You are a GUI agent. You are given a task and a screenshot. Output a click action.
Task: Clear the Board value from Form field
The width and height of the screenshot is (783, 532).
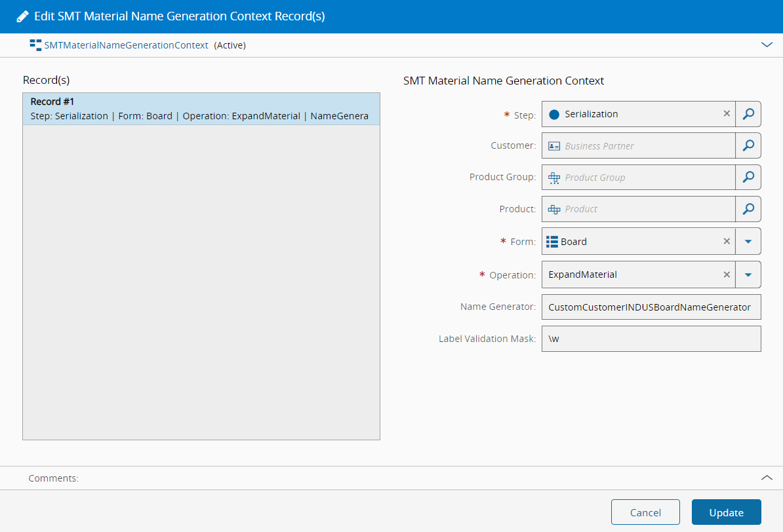click(x=727, y=241)
